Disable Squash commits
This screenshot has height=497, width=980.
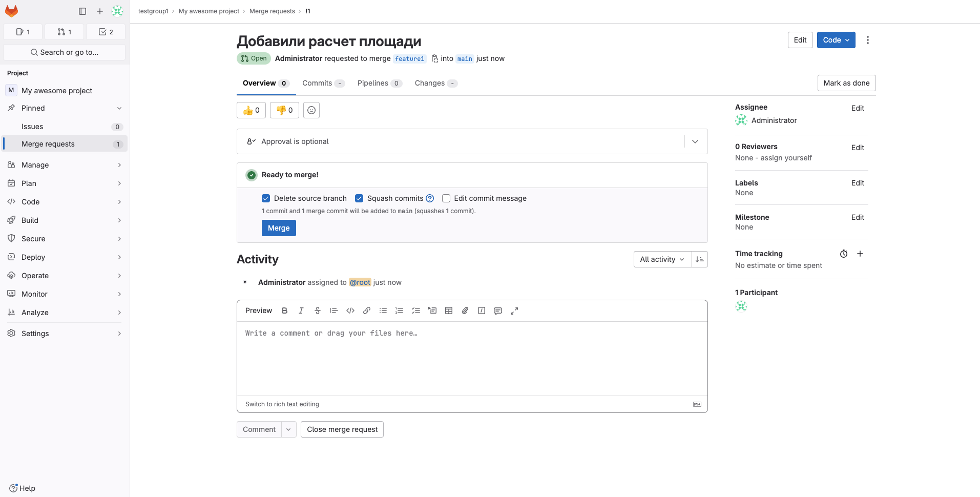tap(359, 198)
